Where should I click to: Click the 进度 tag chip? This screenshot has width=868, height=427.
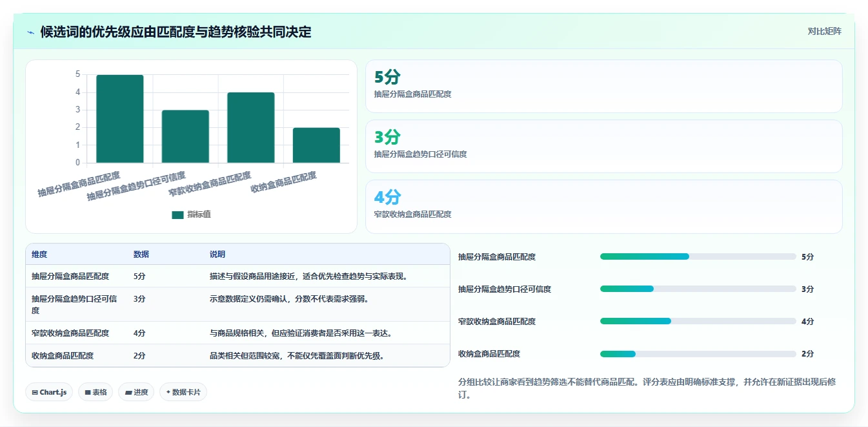coord(136,392)
